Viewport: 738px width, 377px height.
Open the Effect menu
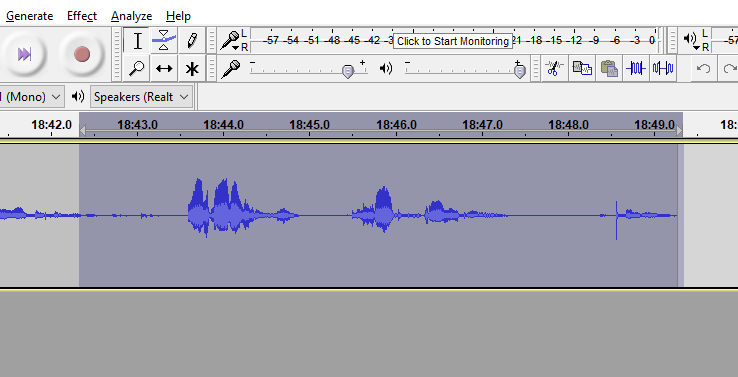pos(82,16)
